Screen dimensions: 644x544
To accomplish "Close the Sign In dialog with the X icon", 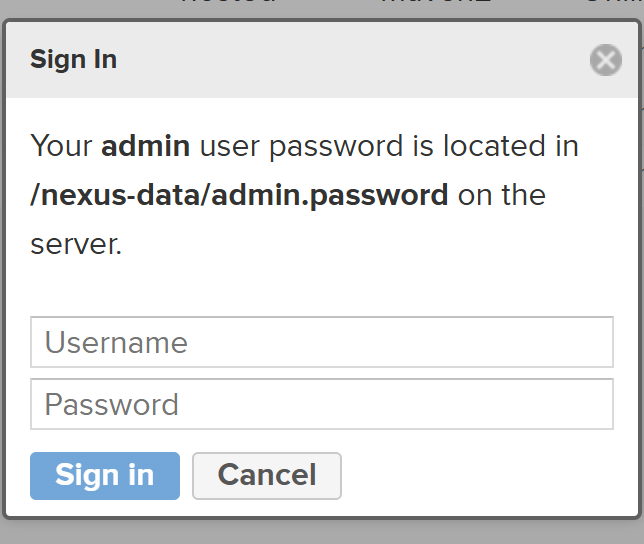I will [605, 60].
